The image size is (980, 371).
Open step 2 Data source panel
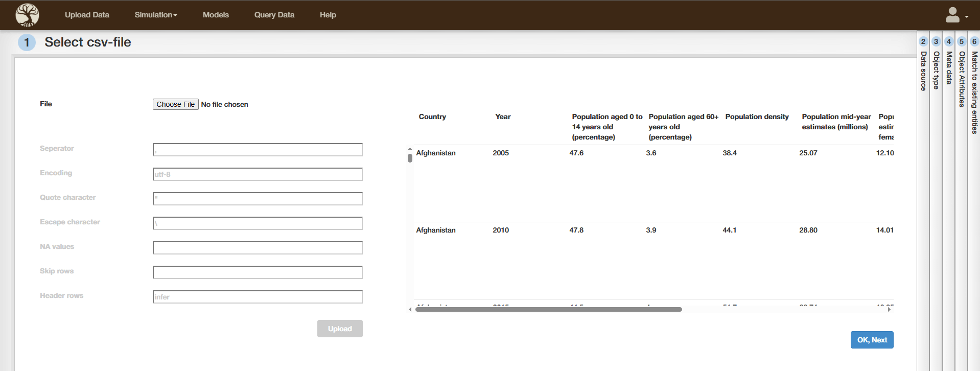[923, 42]
